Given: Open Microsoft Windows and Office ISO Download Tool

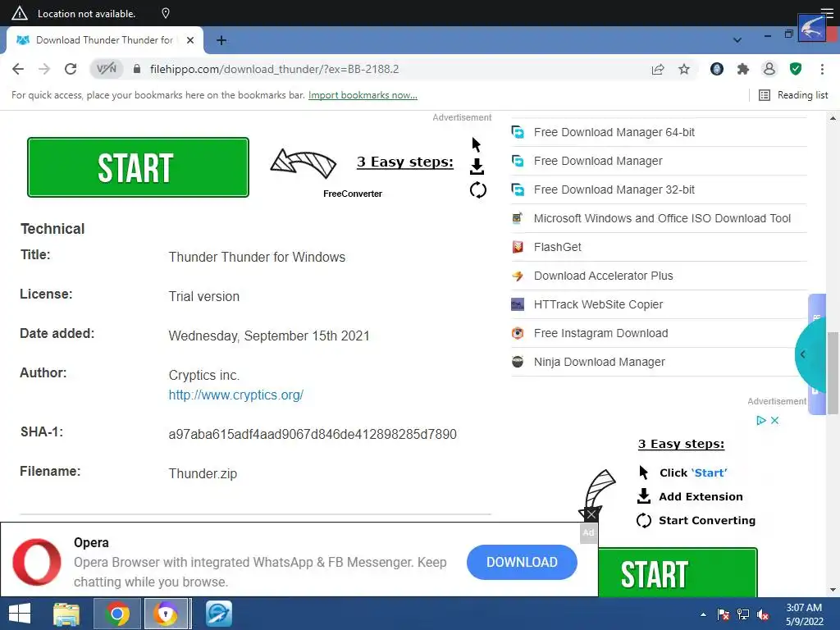Looking at the screenshot, I should (662, 218).
